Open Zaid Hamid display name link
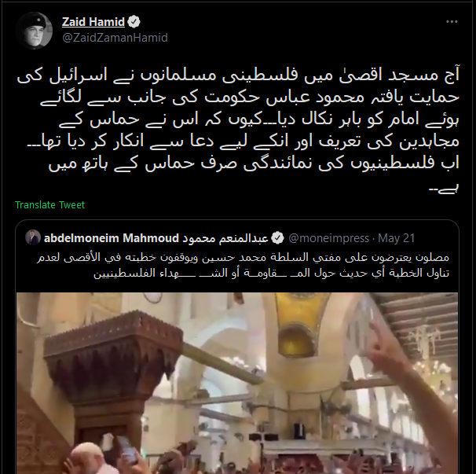 point(93,22)
